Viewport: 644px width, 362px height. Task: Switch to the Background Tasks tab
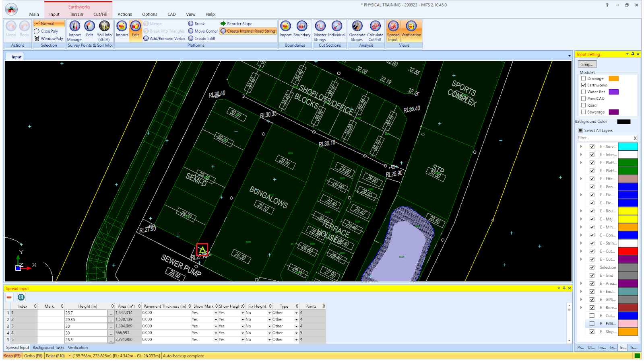[48, 348]
